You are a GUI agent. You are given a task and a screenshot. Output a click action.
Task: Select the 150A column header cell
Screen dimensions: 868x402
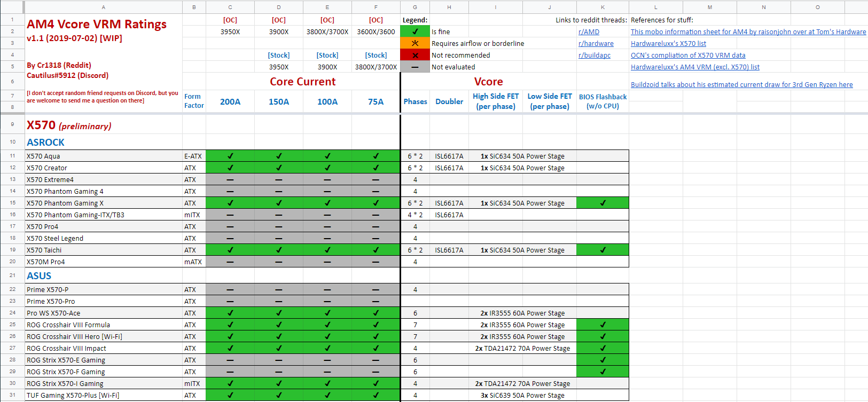coord(279,101)
